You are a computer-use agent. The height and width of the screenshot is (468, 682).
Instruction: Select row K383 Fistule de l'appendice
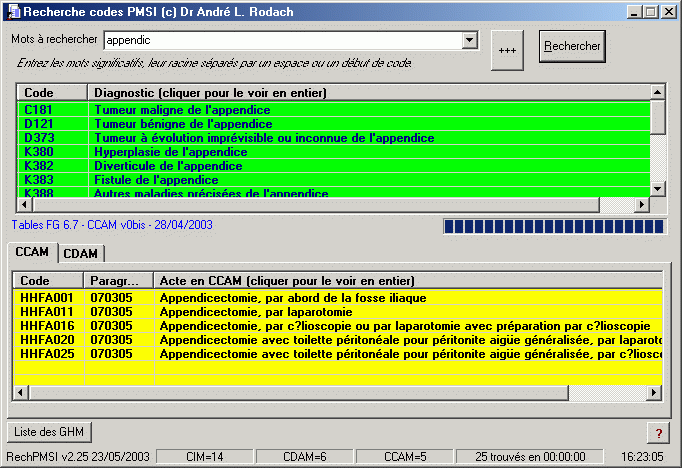pyautogui.click(x=334, y=180)
